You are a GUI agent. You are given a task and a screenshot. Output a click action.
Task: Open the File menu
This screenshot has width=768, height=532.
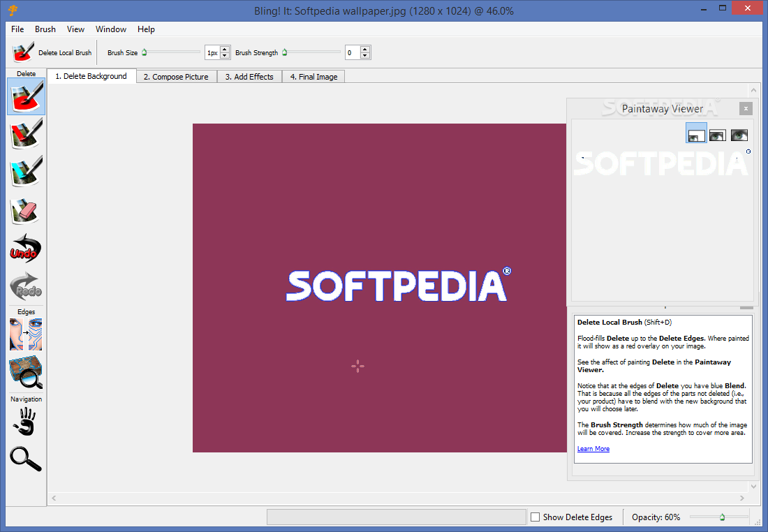17,29
